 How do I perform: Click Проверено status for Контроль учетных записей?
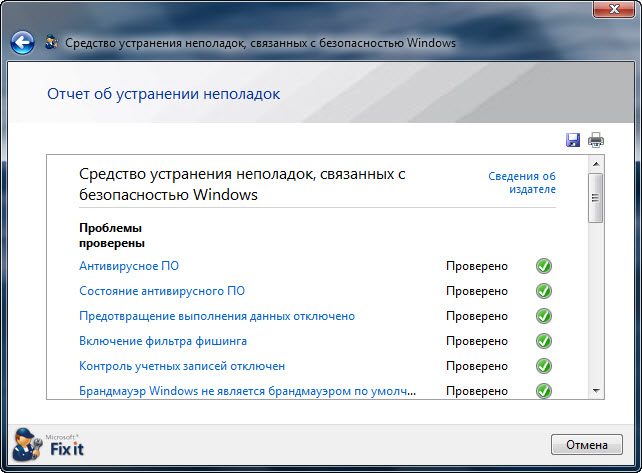477,366
